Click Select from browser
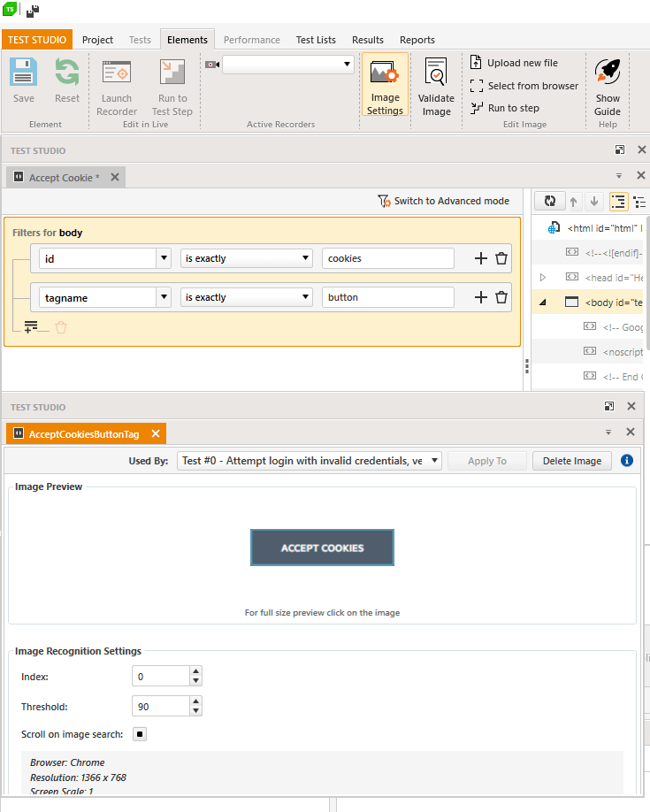This screenshot has width=650, height=812. coord(524,86)
